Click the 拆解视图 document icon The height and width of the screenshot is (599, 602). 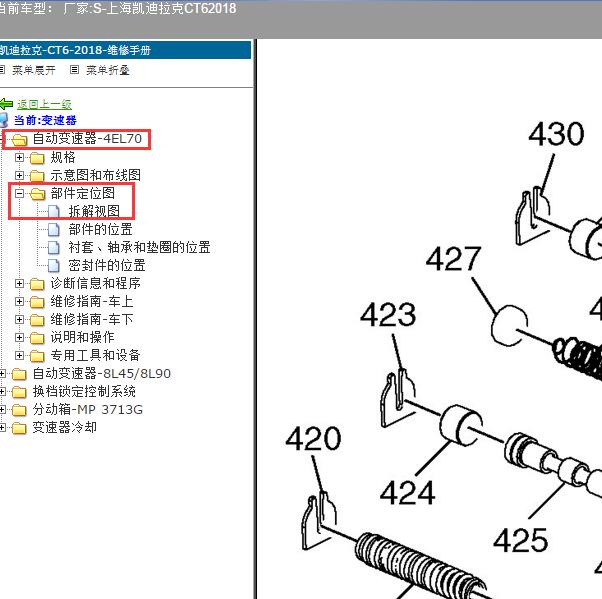[x=54, y=211]
